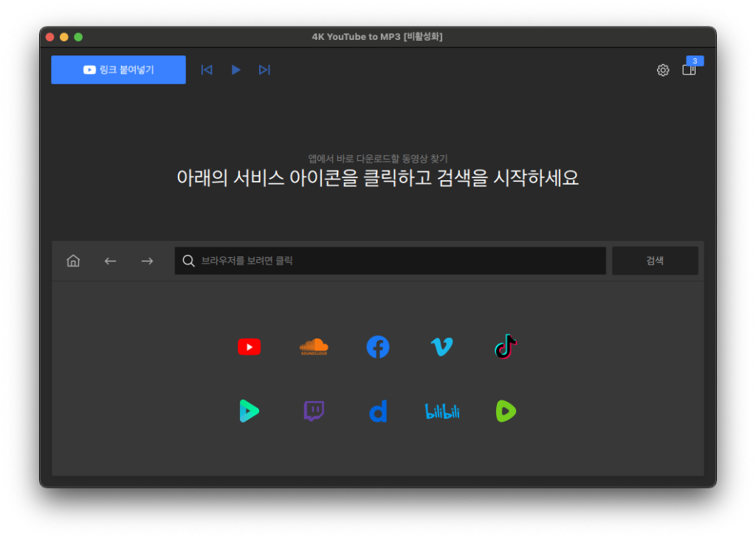756x540 pixels.
Task: Skip to the next track
Action: (x=264, y=69)
